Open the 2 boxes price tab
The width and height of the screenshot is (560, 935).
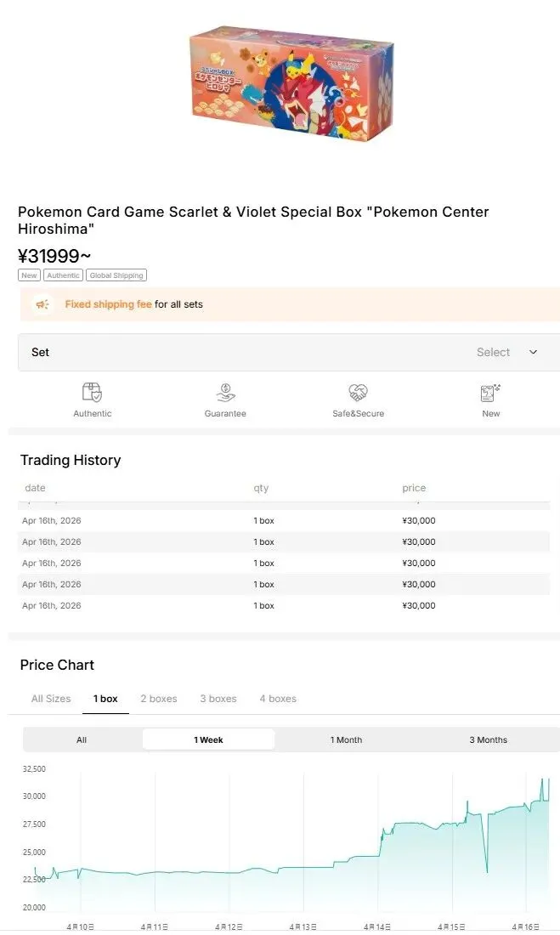(159, 699)
